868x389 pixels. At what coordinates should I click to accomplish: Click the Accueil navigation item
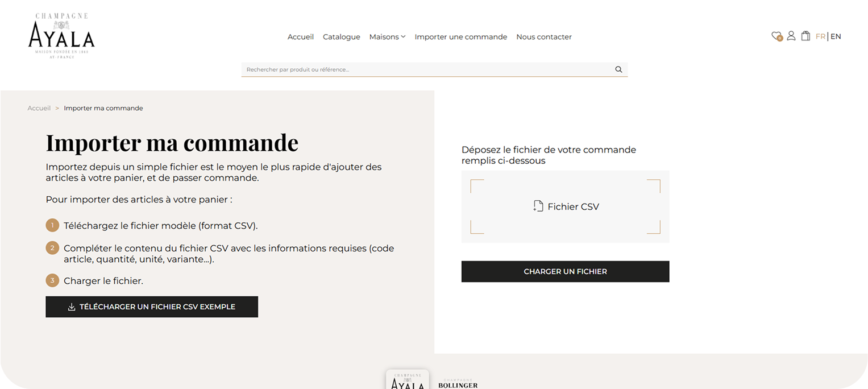point(301,37)
